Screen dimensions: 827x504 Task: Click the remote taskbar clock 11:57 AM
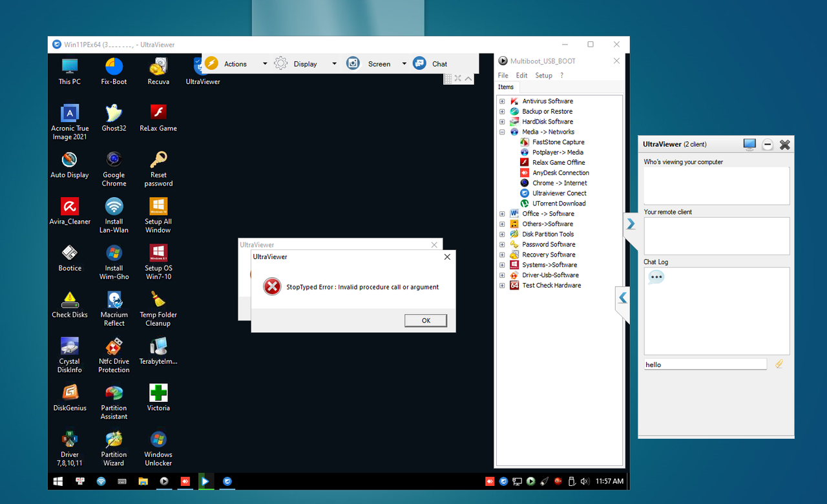[609, 481]
